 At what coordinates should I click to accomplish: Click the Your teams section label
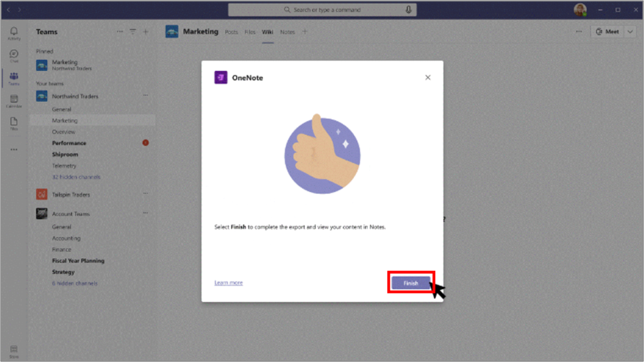(x=50, y=84)
